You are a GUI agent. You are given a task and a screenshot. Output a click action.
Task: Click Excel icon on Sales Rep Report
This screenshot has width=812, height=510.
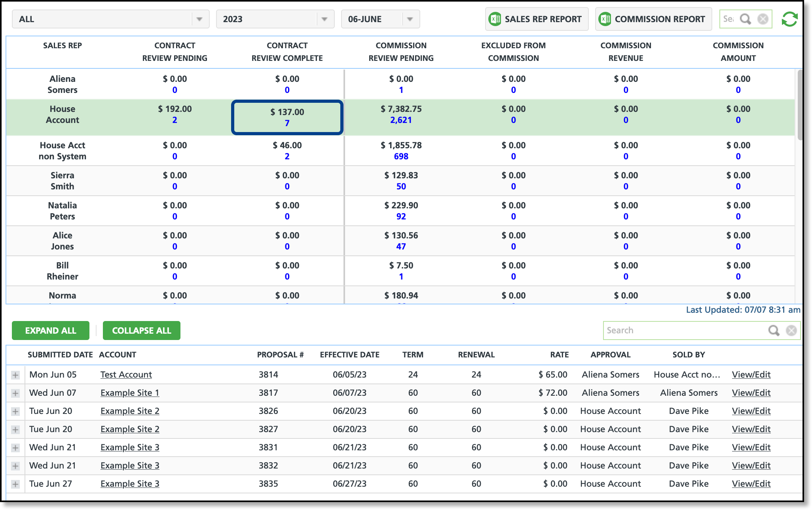[x=495, y=19]
